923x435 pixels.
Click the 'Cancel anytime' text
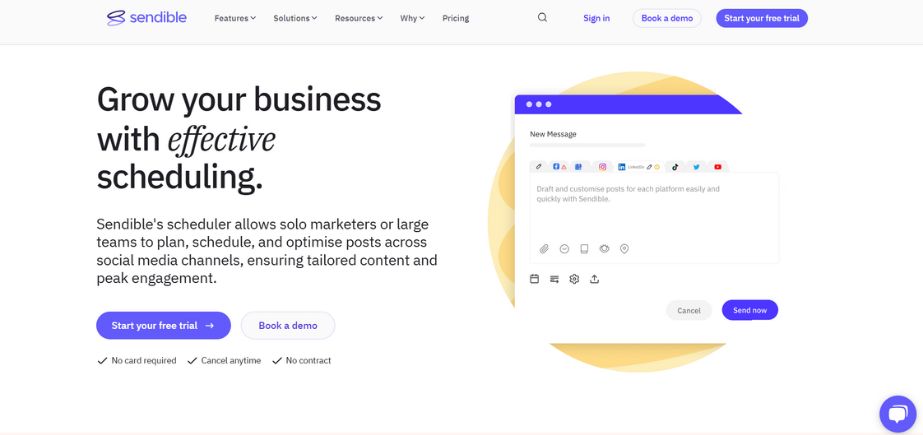pos(231,360)
